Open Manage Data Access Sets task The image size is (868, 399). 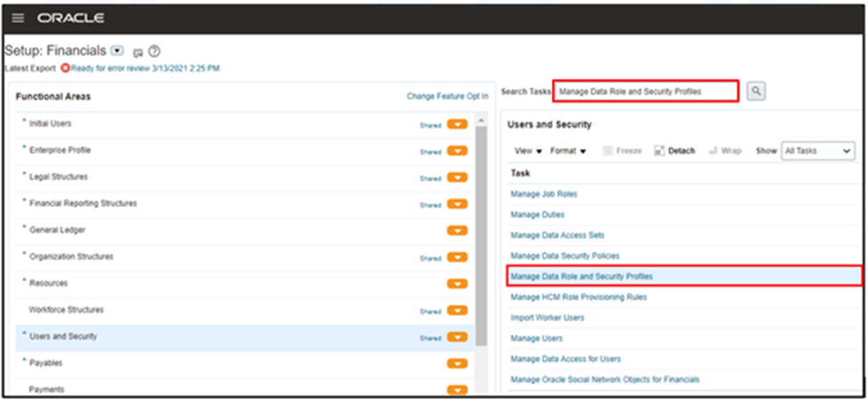557,235
